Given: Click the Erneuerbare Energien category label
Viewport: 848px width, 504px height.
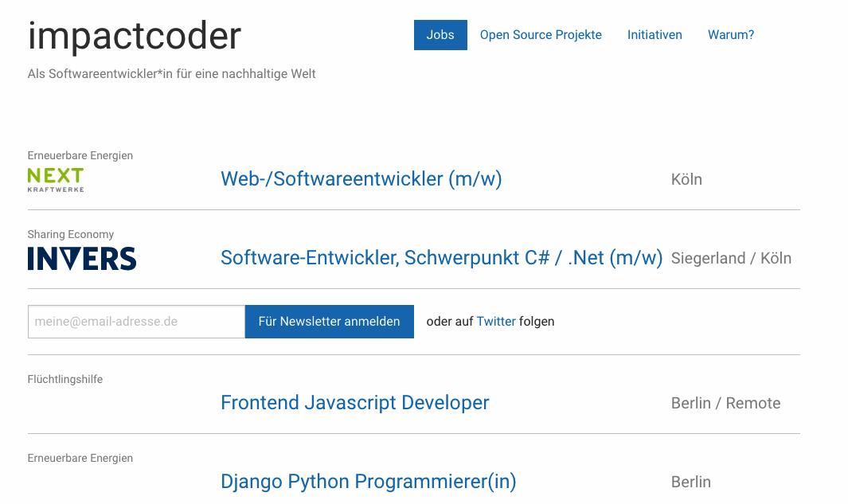Looking at the screenshot, I should [x=80, y=155].
